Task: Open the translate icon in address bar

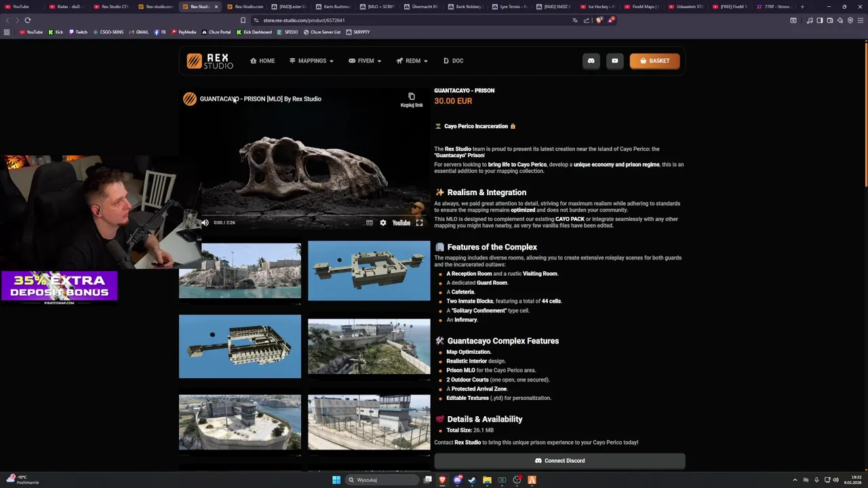Action: click(575, 20)
